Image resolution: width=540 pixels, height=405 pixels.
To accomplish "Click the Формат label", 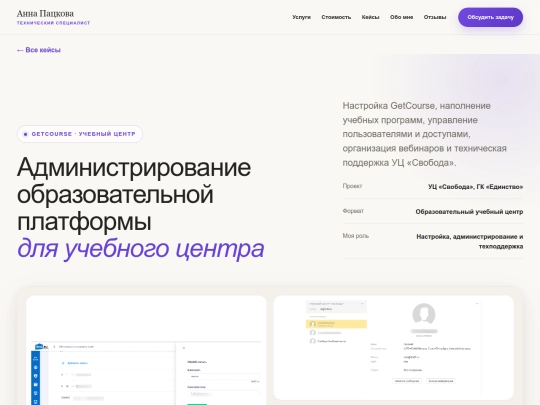I will [x=353, y=211].
